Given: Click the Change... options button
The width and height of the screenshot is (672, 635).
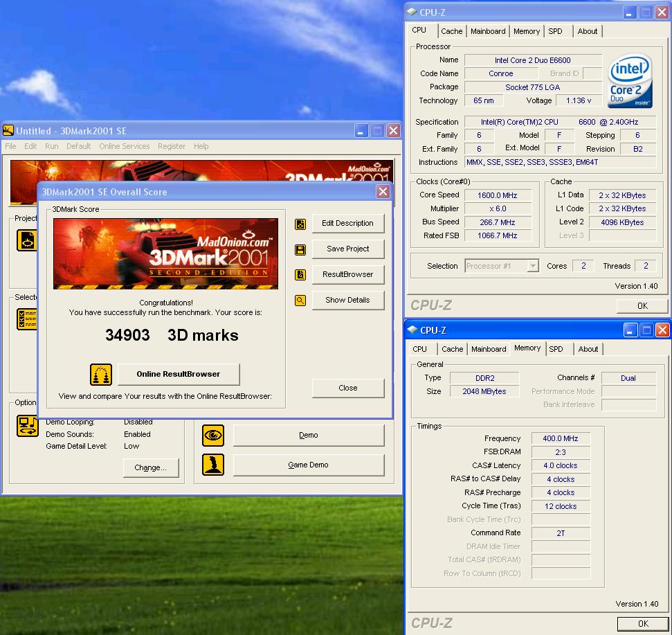Looking at the screenshot, I should pyautogui.click(x=150, y=468).
